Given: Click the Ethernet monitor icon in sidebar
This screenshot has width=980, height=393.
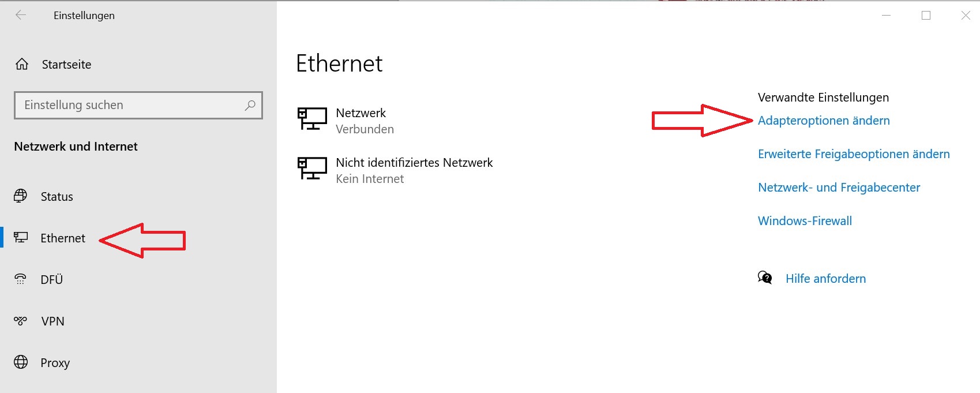Looking at the screenshot, I should (x=21, y=238).
